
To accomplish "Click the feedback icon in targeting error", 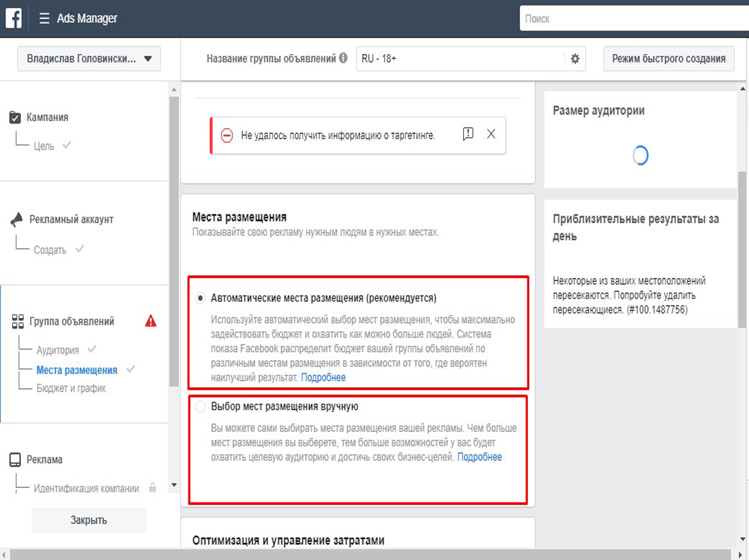I will pyautogui.click(x=468, y=134).
